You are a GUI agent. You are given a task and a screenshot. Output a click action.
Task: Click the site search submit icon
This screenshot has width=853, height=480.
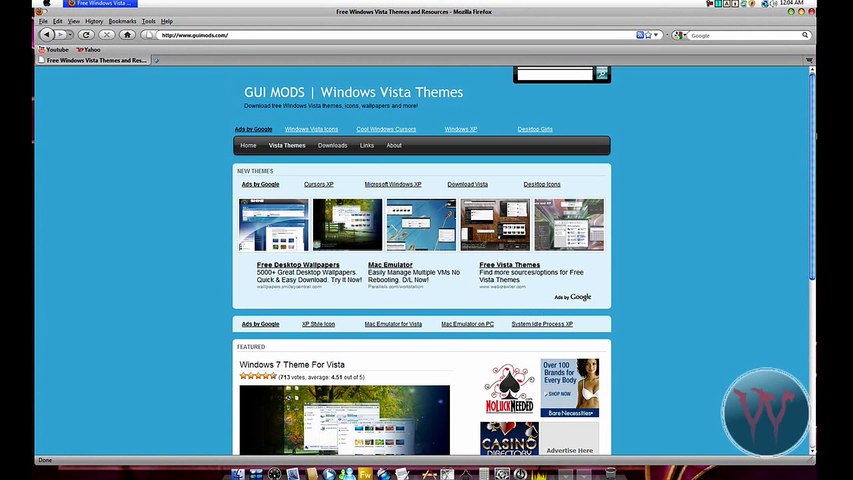click(x=602, y=73)
